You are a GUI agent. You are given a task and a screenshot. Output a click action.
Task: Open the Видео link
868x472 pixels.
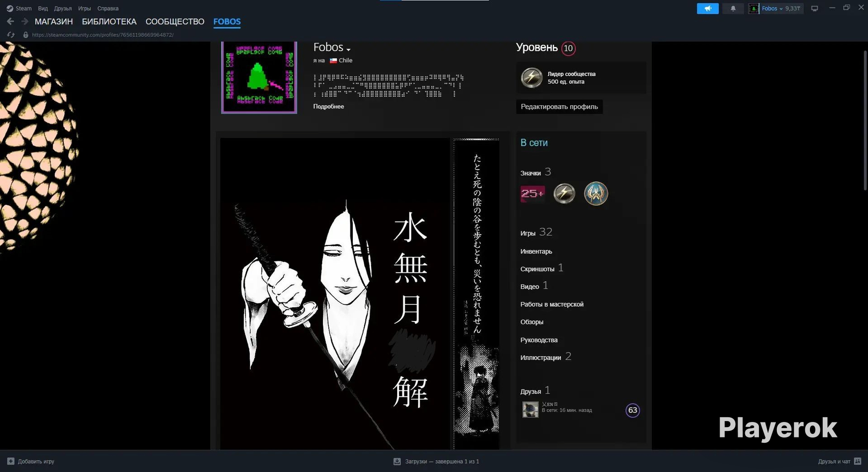coord(534,286)
